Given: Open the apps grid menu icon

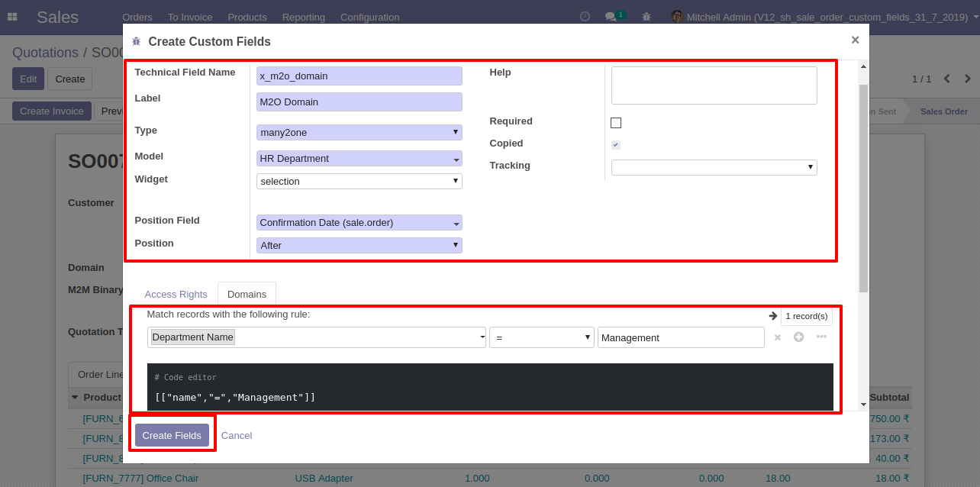Looking at the screenshot, I should pos(12,17).
